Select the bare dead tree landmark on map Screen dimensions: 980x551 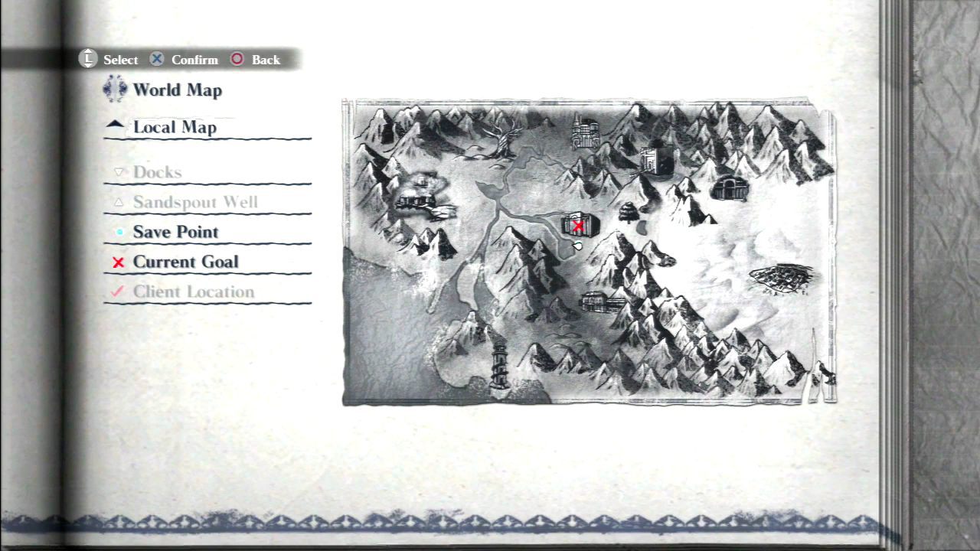coord(502,139)
